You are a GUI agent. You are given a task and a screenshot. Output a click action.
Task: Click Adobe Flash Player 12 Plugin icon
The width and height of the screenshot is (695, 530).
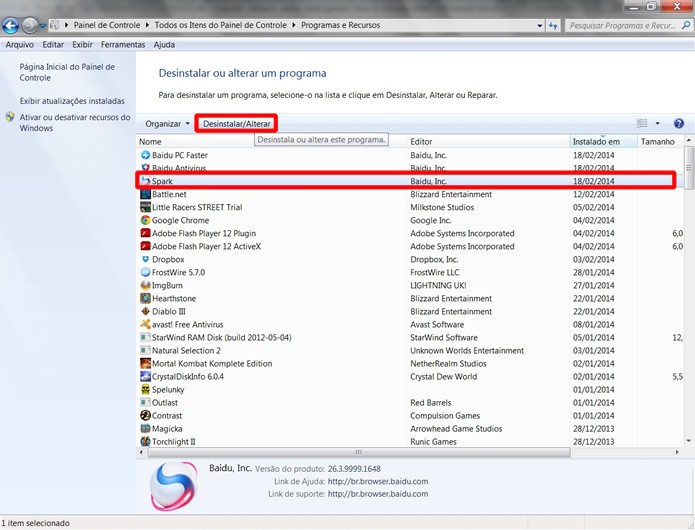145,233
